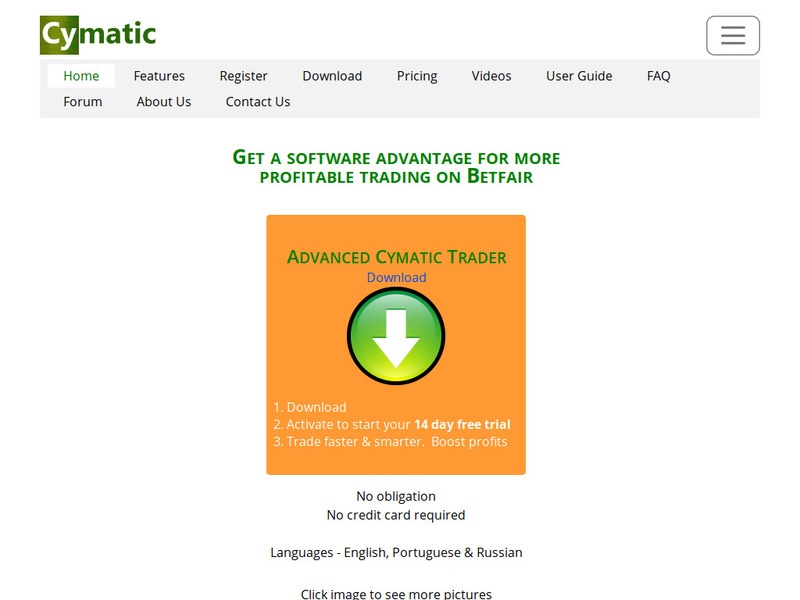Screen dimensions: 800x600
Task: Open the hamburger menu button
Action: point(733,35)
